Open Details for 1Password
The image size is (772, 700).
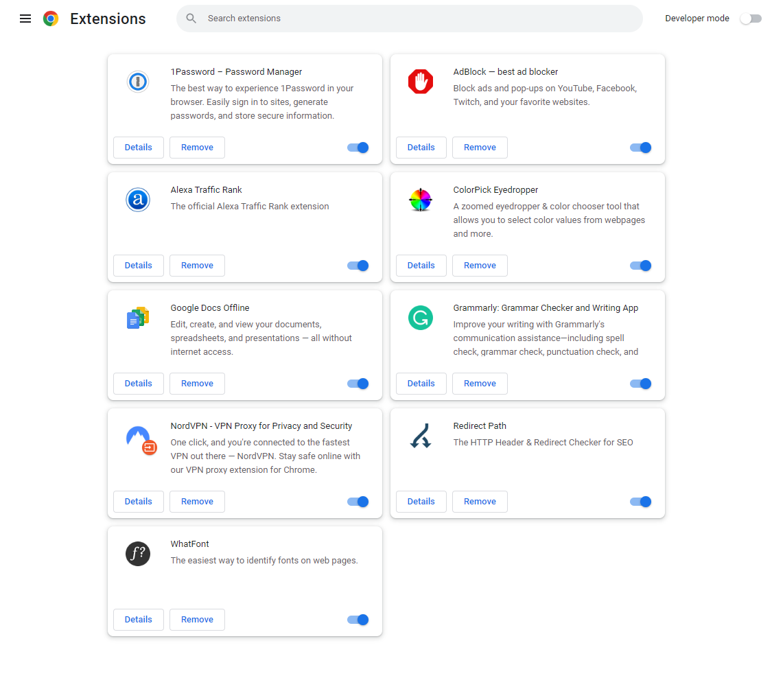click(139, 148)
